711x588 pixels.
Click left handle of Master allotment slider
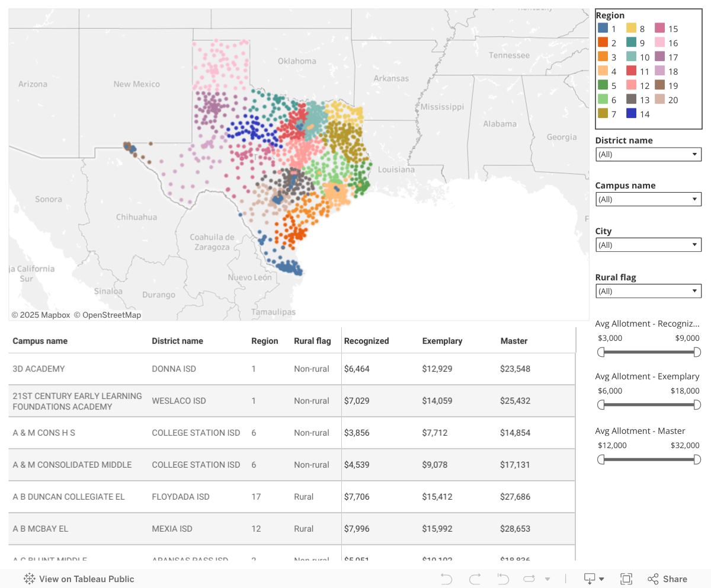[601, 459]
